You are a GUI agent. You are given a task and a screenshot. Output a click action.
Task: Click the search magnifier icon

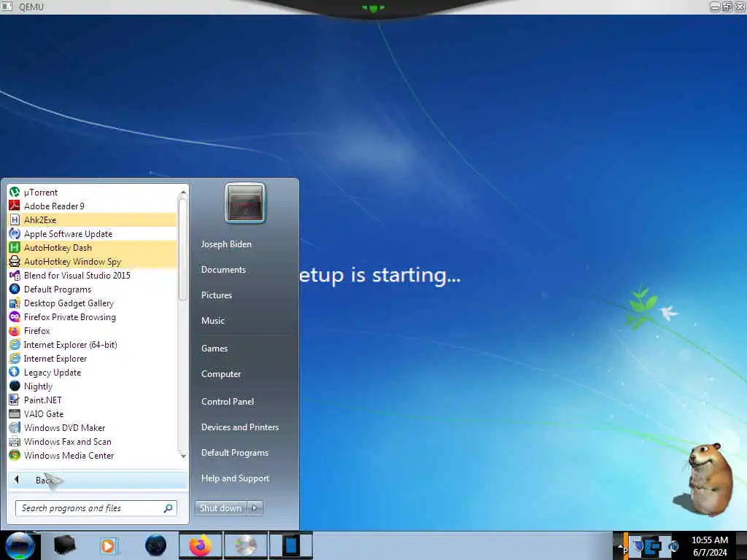(x=168, y=508)
